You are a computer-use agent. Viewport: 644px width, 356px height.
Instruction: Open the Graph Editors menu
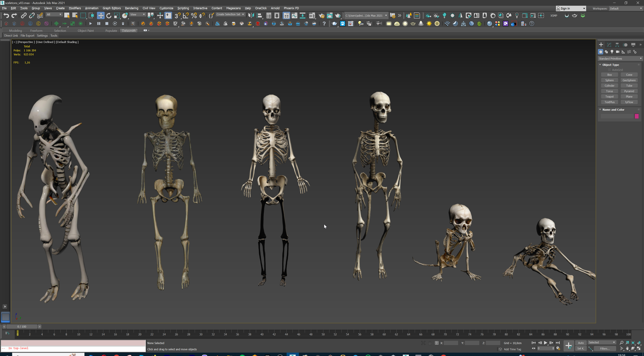[112, 8]
